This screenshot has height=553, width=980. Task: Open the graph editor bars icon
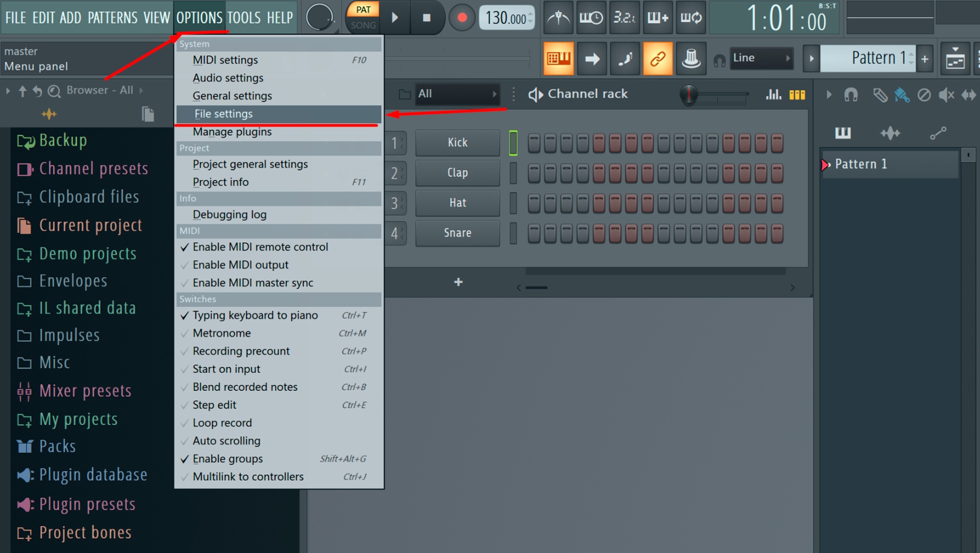pos(773,94)
